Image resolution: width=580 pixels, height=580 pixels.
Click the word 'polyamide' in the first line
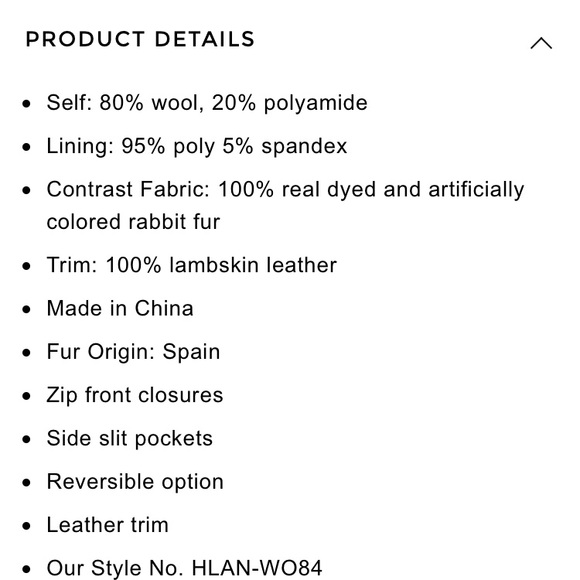pos(316,103)
